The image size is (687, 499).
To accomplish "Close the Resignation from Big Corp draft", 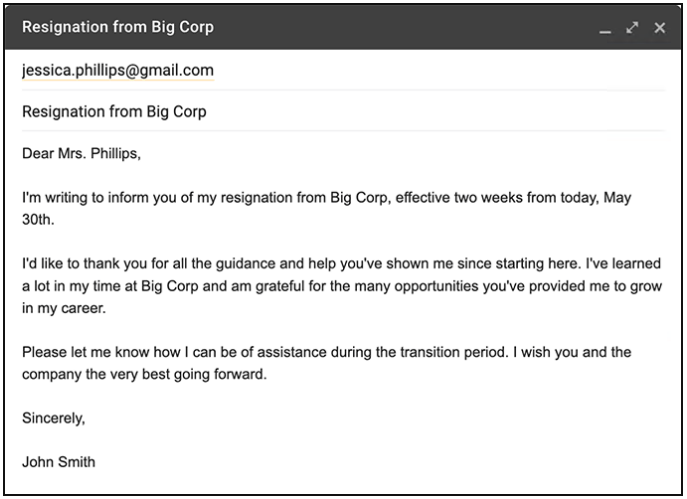I will (659, 27).
